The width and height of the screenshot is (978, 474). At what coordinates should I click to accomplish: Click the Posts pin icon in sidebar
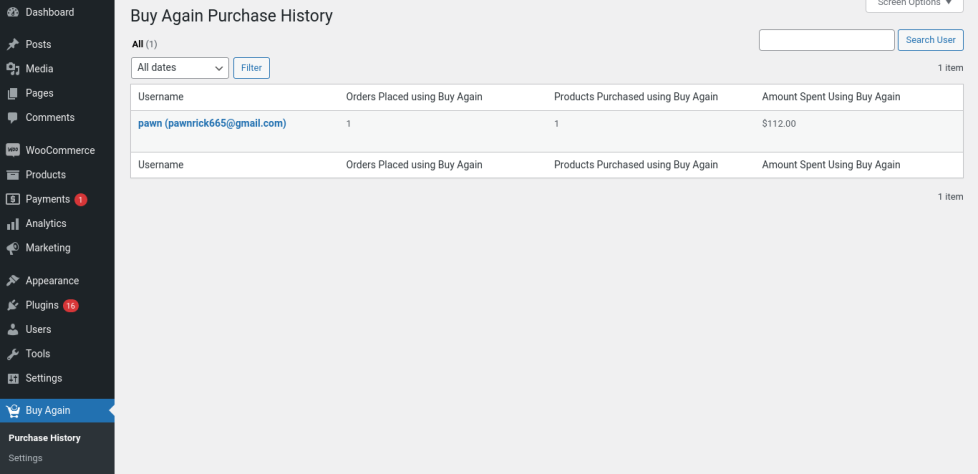click(x=13, y=45)
